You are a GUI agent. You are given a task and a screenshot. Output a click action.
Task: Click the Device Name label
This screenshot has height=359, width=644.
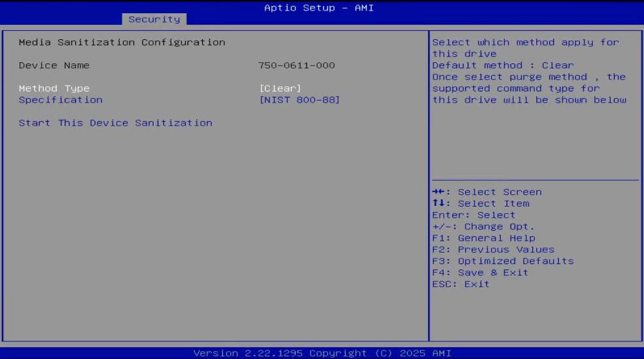coord(54,65)
